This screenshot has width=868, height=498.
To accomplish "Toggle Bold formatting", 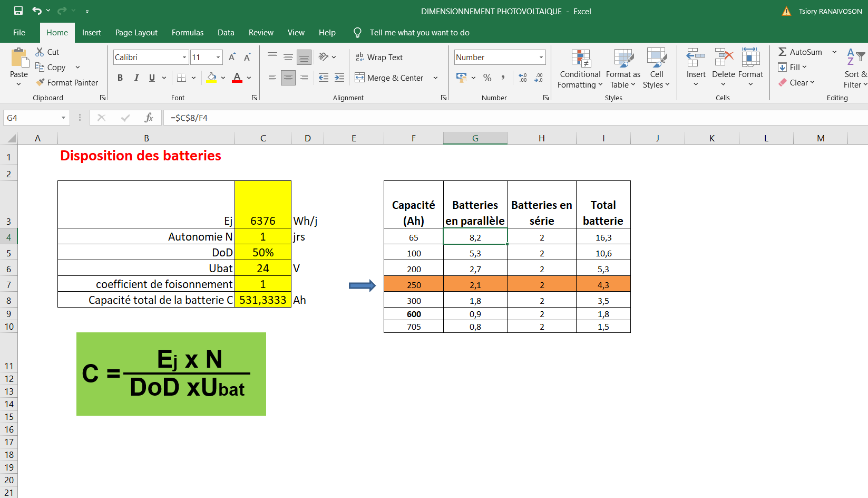I will click(x=120, y=78).
